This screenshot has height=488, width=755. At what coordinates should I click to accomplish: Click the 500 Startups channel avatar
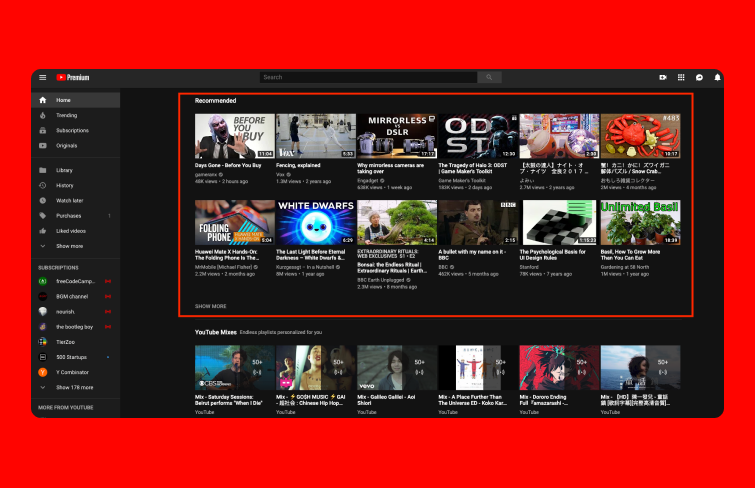[43, 357]
